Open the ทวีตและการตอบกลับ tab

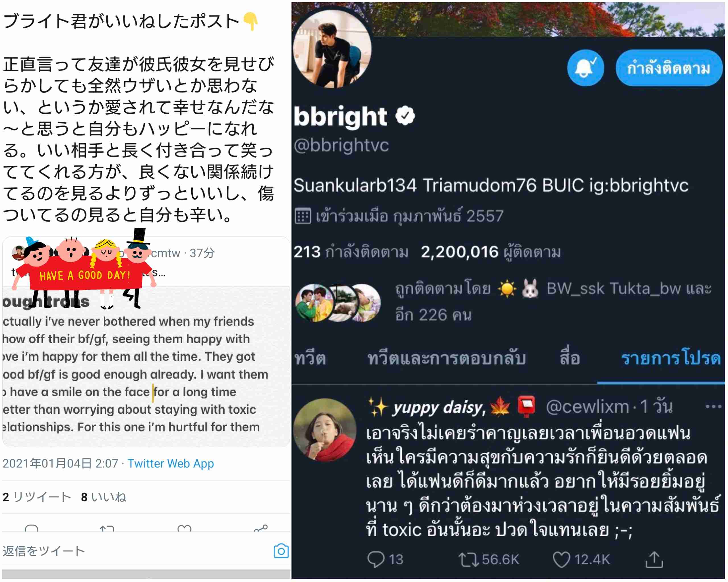pyautogui.click(x=446, y=358)
